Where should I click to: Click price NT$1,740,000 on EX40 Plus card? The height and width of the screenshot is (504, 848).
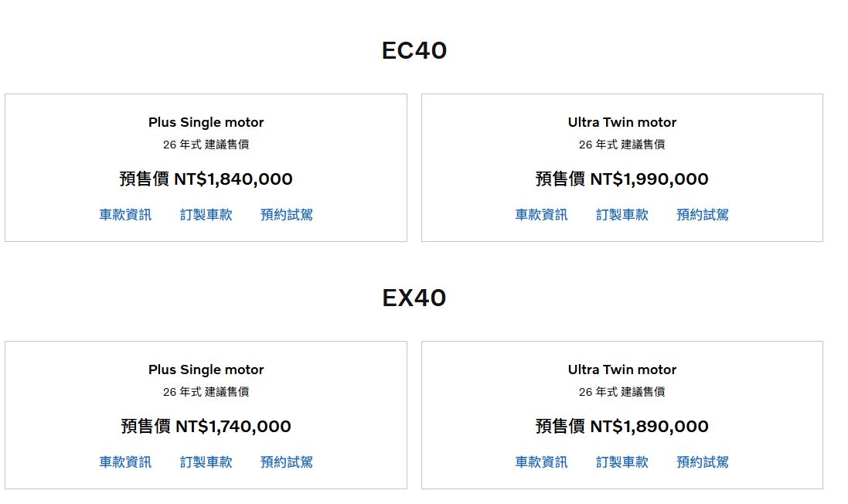[x=206, y=426]
